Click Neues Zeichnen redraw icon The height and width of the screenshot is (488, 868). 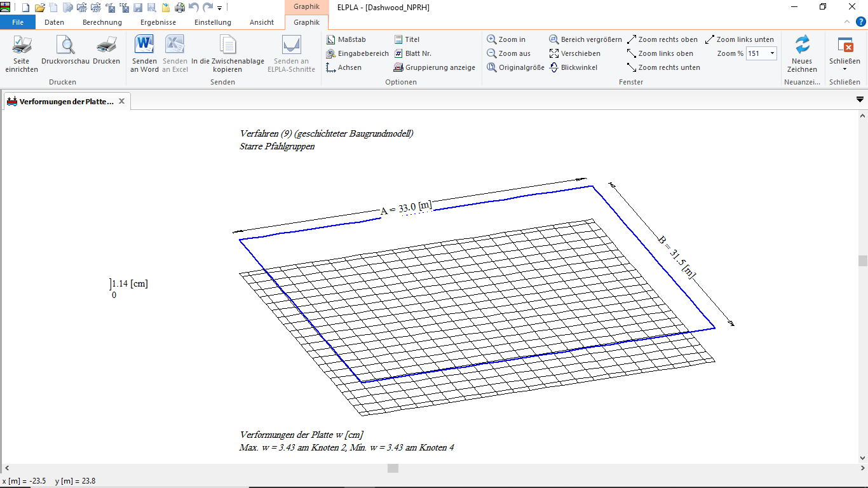pyautogui.click(x=802, y=53)
